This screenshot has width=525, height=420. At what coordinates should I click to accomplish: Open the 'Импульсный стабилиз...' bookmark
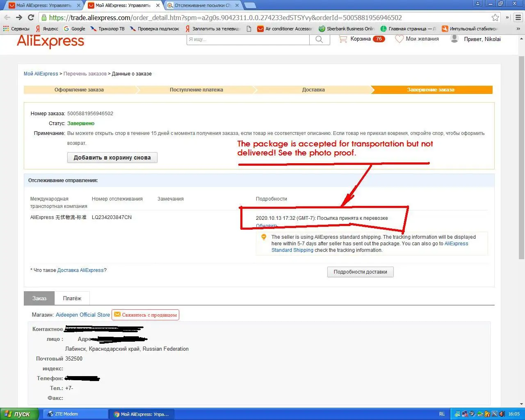pos(470,29)
